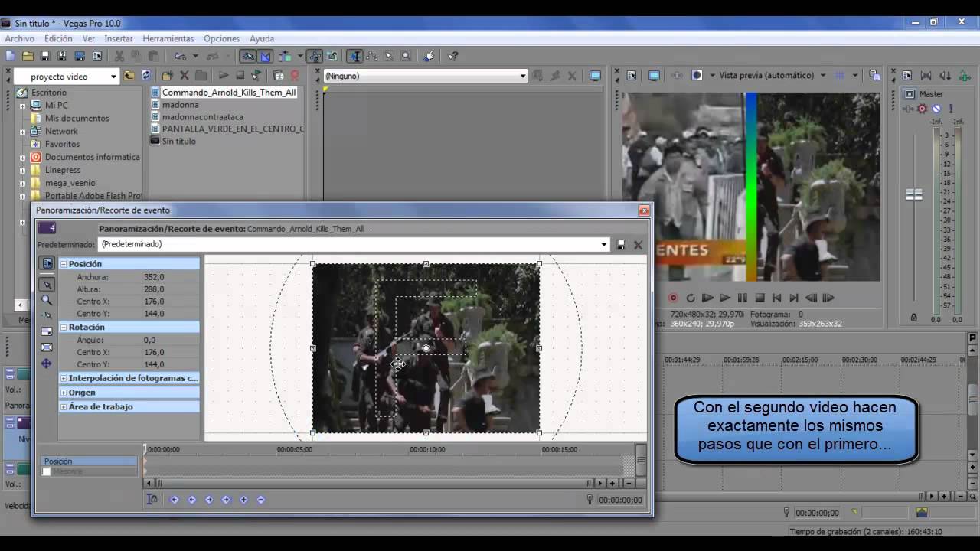This screenshot has width=980, height=551.
Task: Toggle Size about center icon in pan/crop sidebar
Action: pyautogui.click(x=47, y=347)
